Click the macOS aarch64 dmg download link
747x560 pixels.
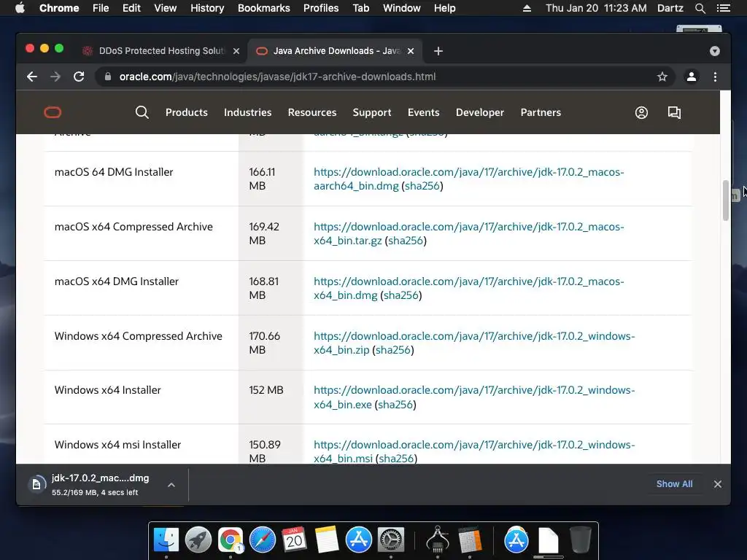(x=469, y=179)
